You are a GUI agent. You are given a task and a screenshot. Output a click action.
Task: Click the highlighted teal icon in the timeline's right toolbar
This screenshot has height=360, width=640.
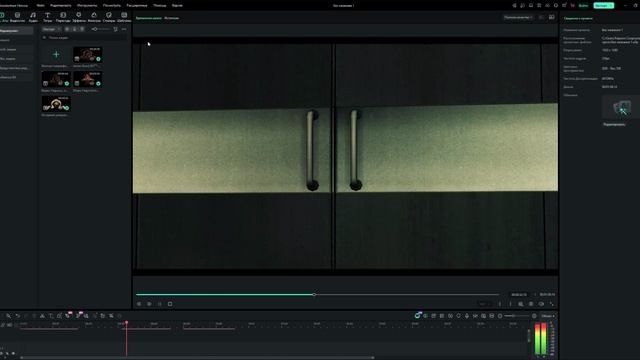[417, 316]
